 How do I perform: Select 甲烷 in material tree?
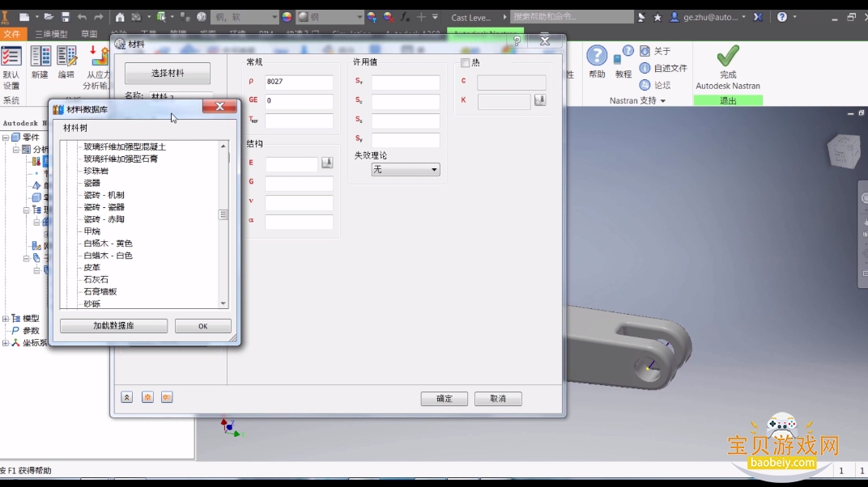(x=91, y=231)
